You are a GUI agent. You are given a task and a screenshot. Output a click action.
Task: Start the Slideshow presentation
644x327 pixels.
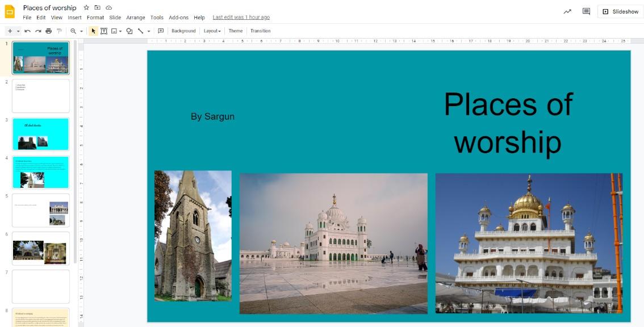tap(620, 11)
